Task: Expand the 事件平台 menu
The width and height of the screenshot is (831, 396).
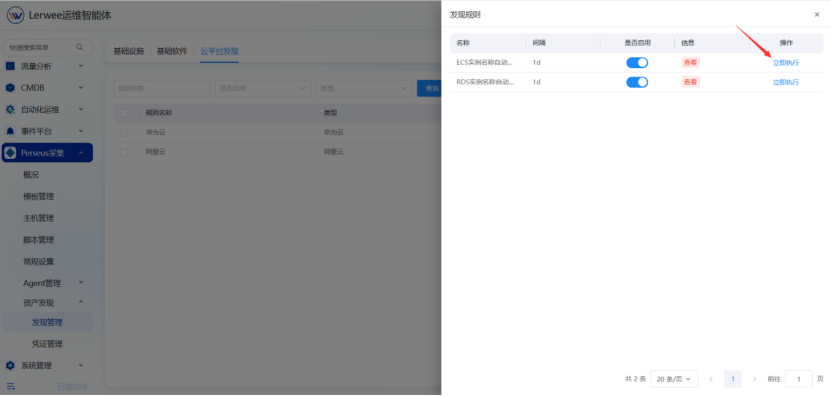Action: pos(81,131)
